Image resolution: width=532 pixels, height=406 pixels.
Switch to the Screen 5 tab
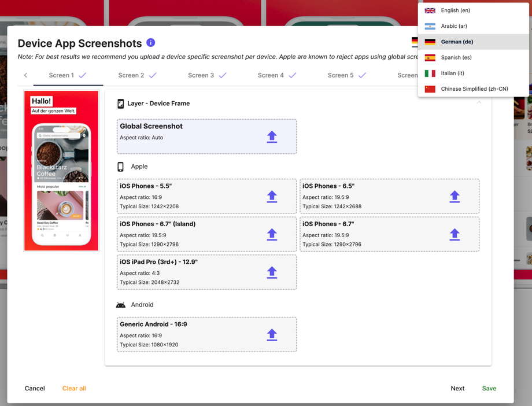pyautogui.click(x=341, y=75)
